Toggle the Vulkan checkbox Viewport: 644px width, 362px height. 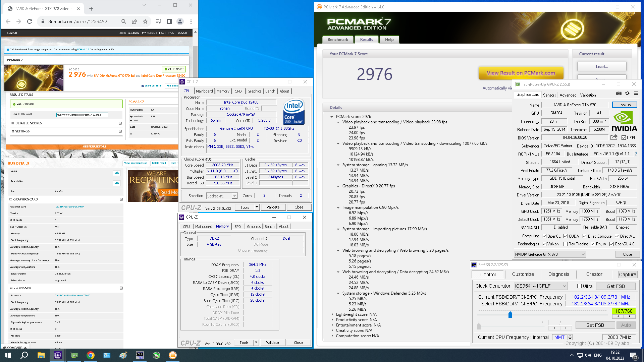click(x=544, y=244)
